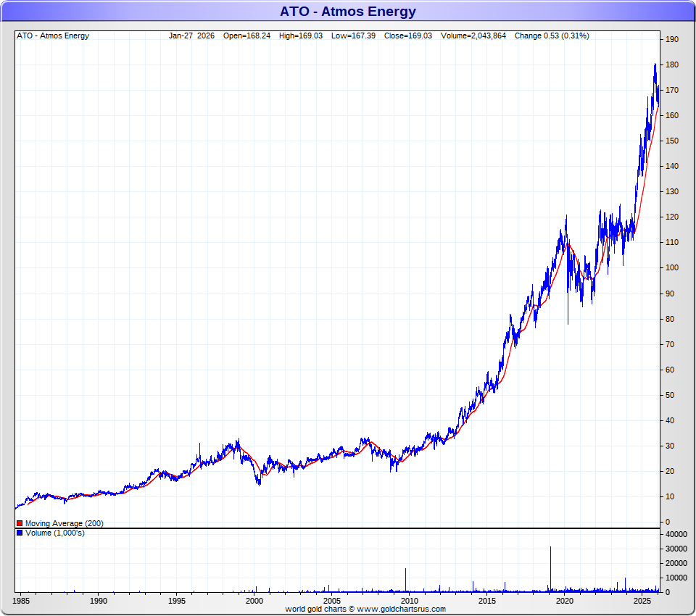Screen dimensions: 696x616
Task: Click the 180 price axis label
Action: pos(672,64)
